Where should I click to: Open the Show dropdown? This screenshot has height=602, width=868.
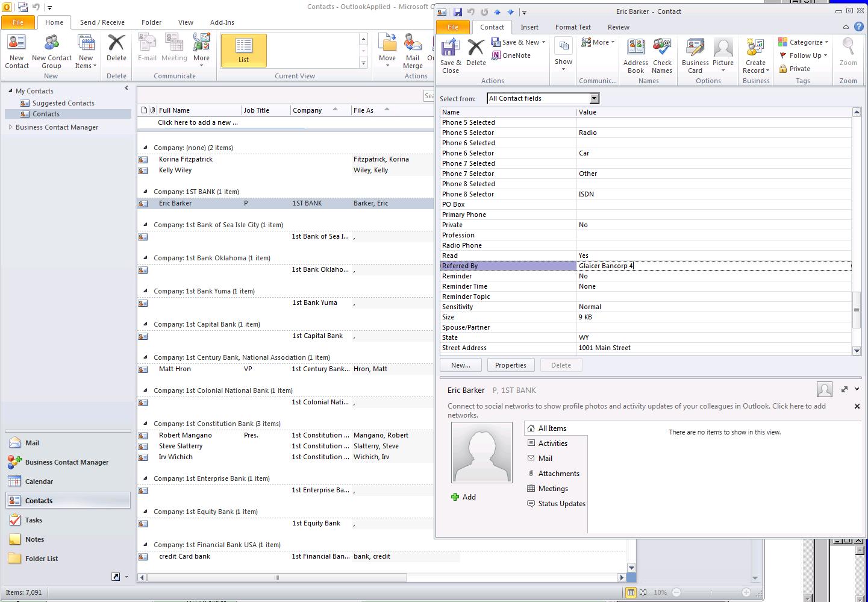click(563, 55)
